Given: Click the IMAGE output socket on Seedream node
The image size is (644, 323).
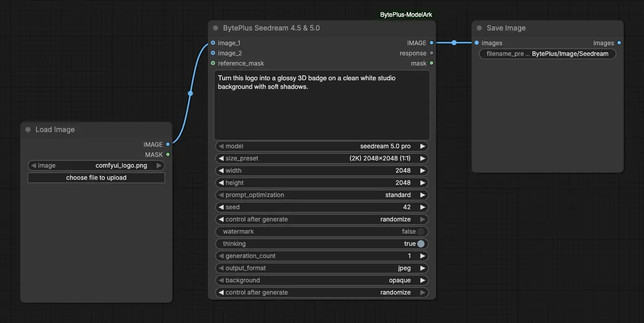Looking at the screenshot, I should [x=432, y=43].
